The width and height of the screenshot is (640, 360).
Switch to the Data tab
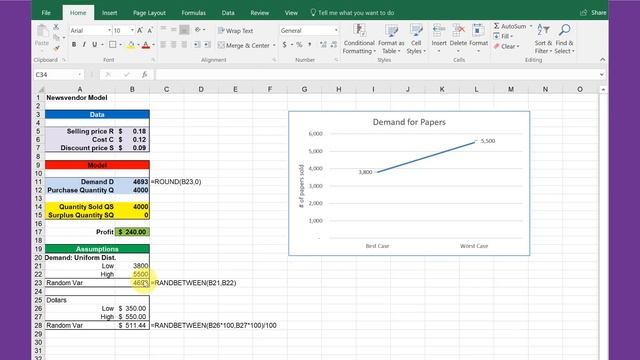point(228,13)
